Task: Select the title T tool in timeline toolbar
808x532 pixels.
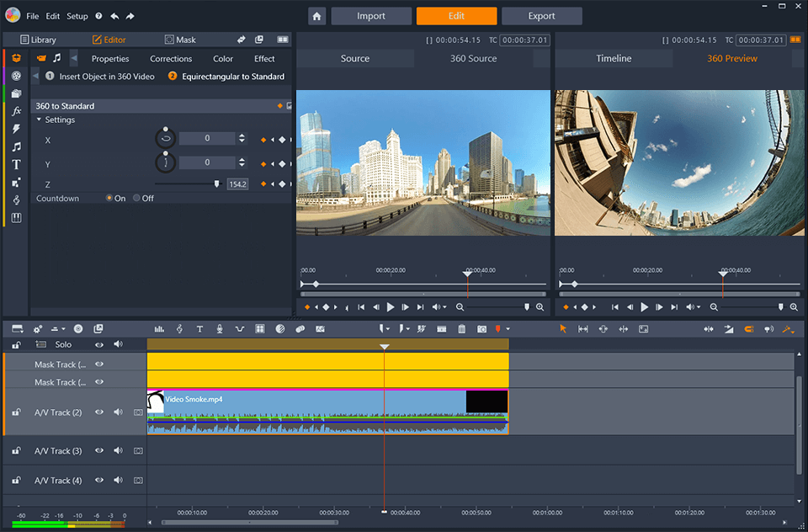Action: pyautogui.click(x=199, y=329)
